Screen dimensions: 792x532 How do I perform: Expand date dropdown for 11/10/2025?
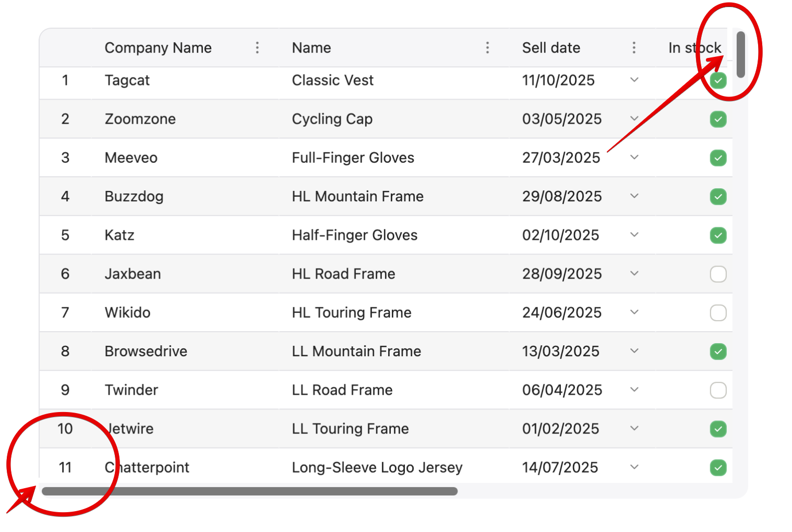coord(634,80)
